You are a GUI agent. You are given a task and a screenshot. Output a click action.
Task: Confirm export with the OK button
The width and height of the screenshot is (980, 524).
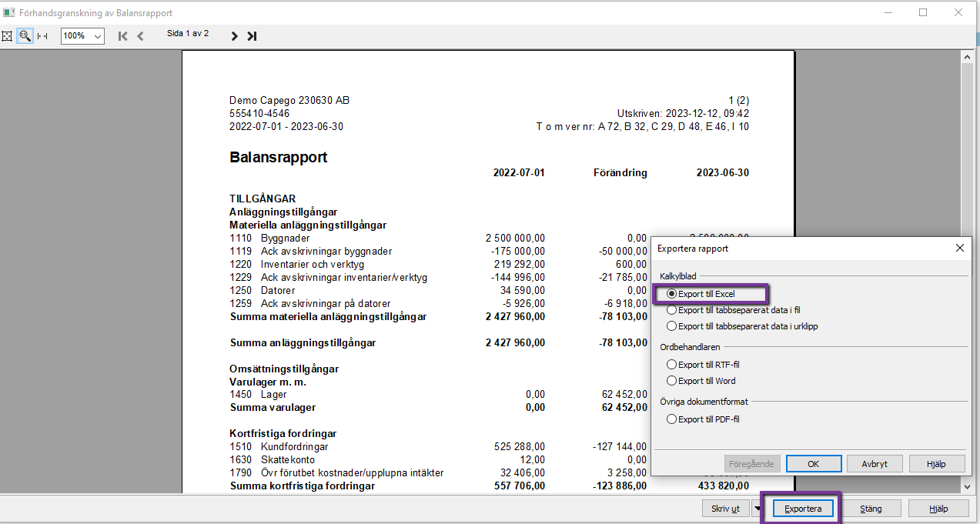814,464
